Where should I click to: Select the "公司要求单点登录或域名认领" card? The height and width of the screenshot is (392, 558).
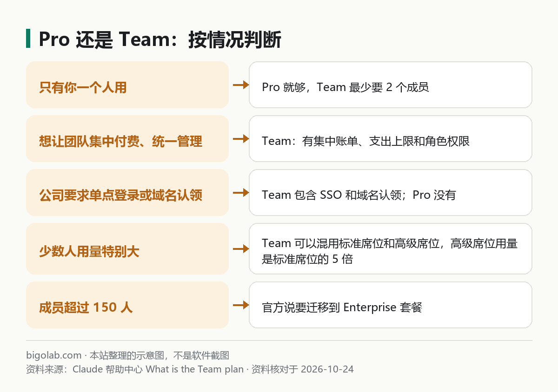point(127,193)
